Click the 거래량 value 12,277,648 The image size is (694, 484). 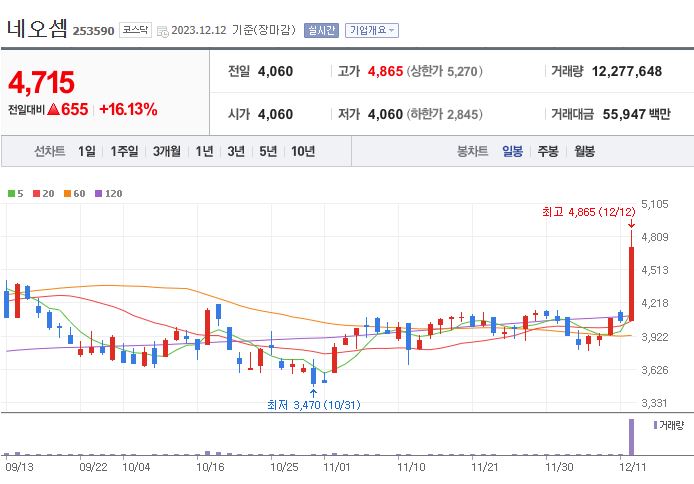point(627,71)
